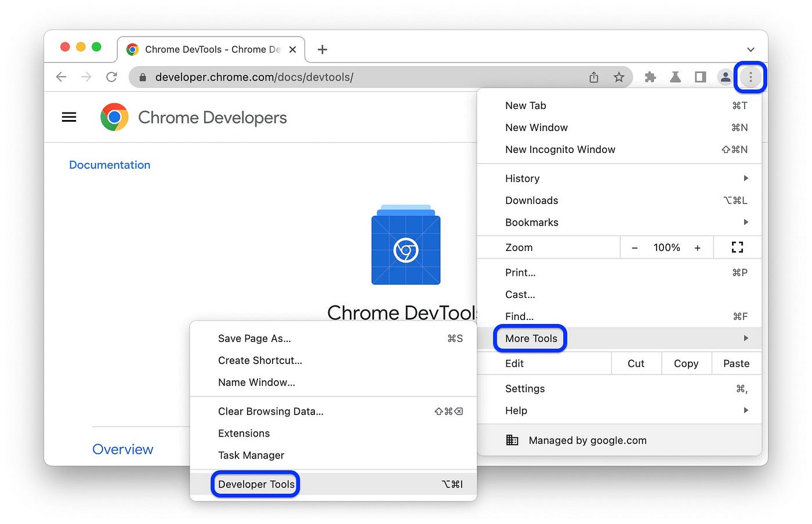Screen dimensions: 812x524
Task: Open the profile avatar icon
Action: point(726,77)
